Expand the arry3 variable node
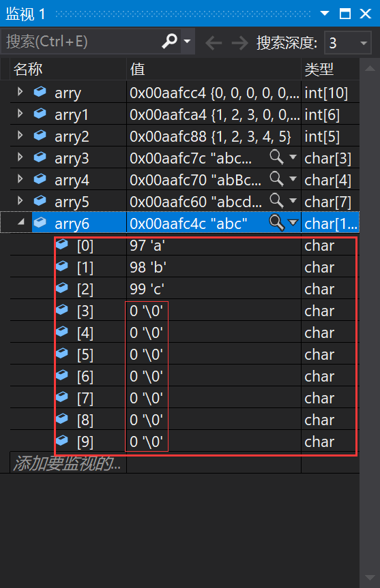Viewport: 380px width, 588px height. point(20,157)
